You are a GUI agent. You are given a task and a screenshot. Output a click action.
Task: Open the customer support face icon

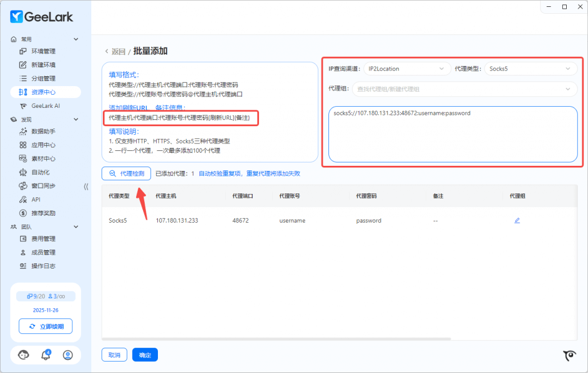24,355
